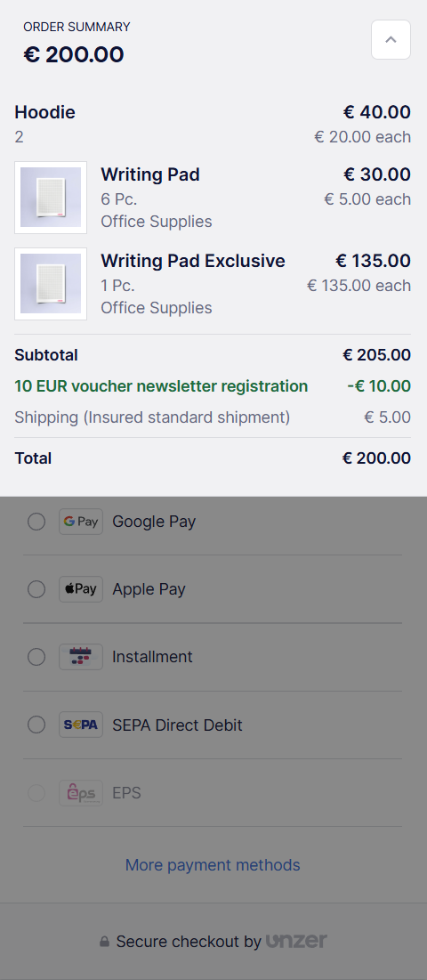This screenshot has width=427, height=980.
Task: Choose the SEPA Direct Debit radio button
Action: click(36, 725)
